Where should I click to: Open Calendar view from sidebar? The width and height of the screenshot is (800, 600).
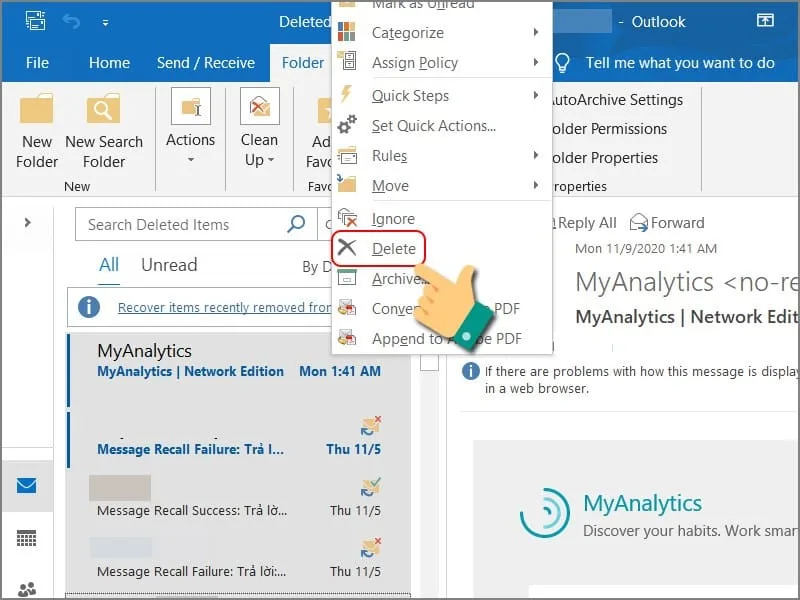[27, 538]
